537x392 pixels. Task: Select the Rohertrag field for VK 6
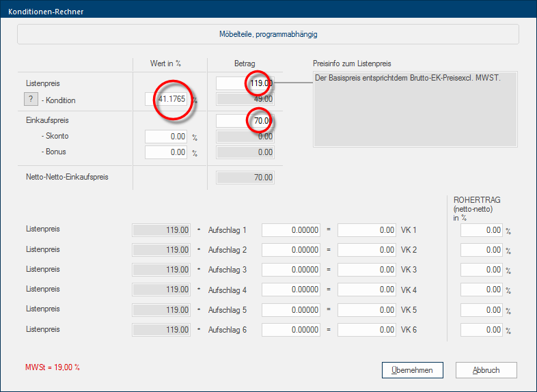(482, 330)
